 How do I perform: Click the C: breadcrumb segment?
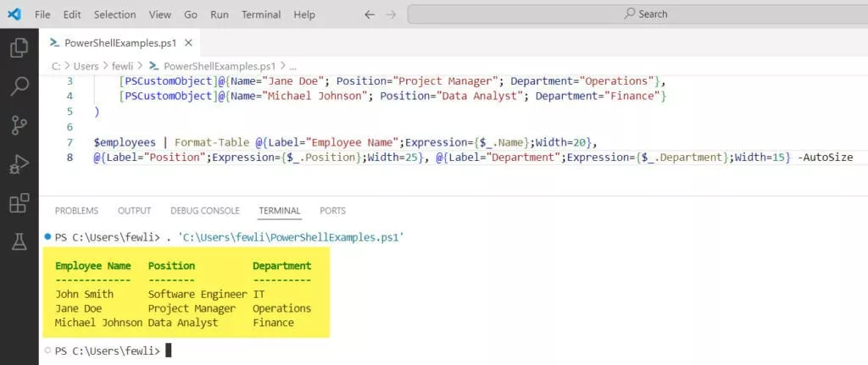click(56, 66)
